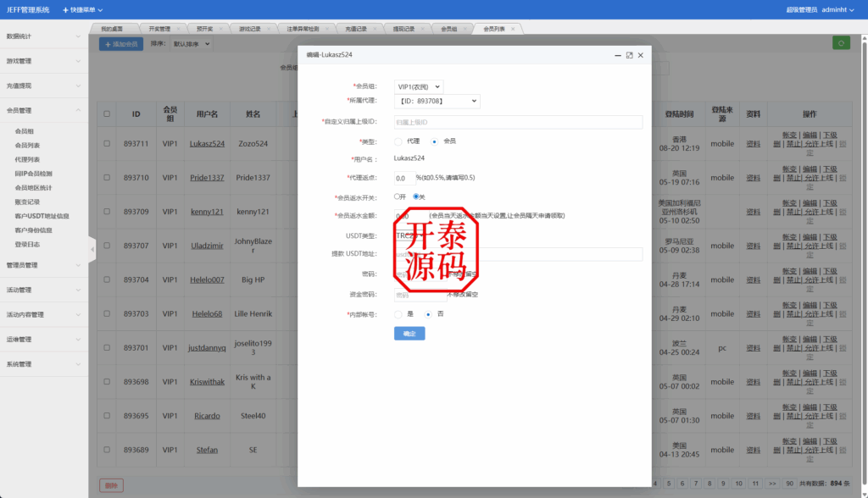This screenshot has height=498, width=868.
Task: Click the 确定 confirm button in the dialog
Action: (x=409, y=333)
